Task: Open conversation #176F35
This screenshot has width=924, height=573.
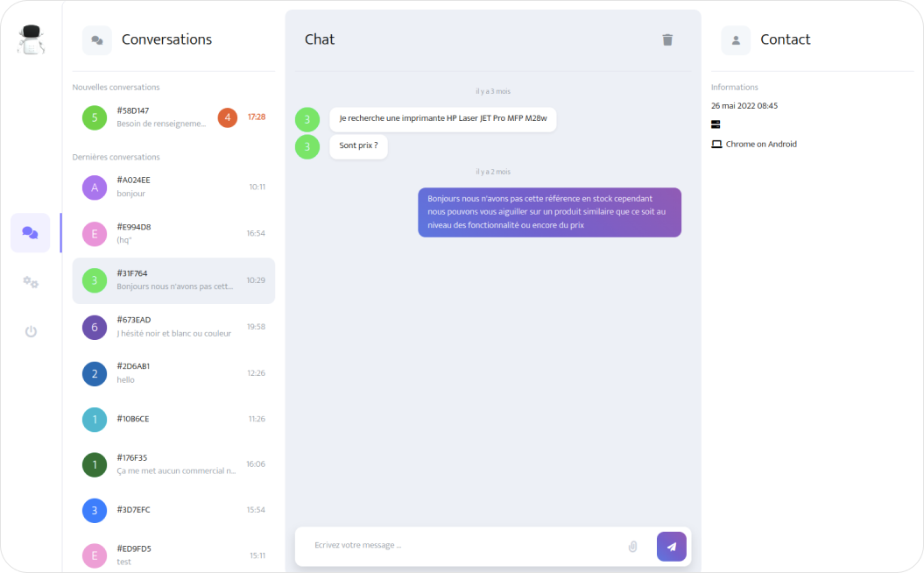Action: (173, 464)
